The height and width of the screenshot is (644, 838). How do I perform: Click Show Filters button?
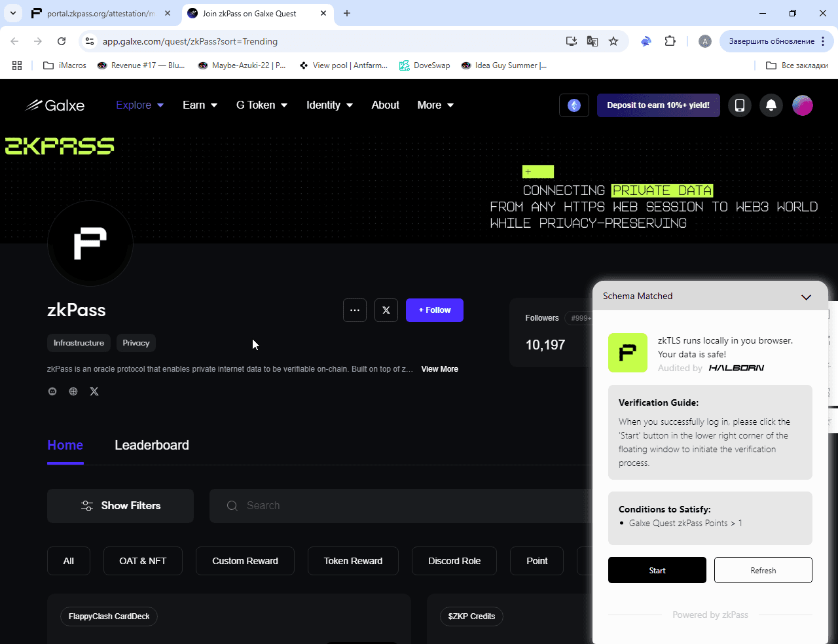(120, 506)
